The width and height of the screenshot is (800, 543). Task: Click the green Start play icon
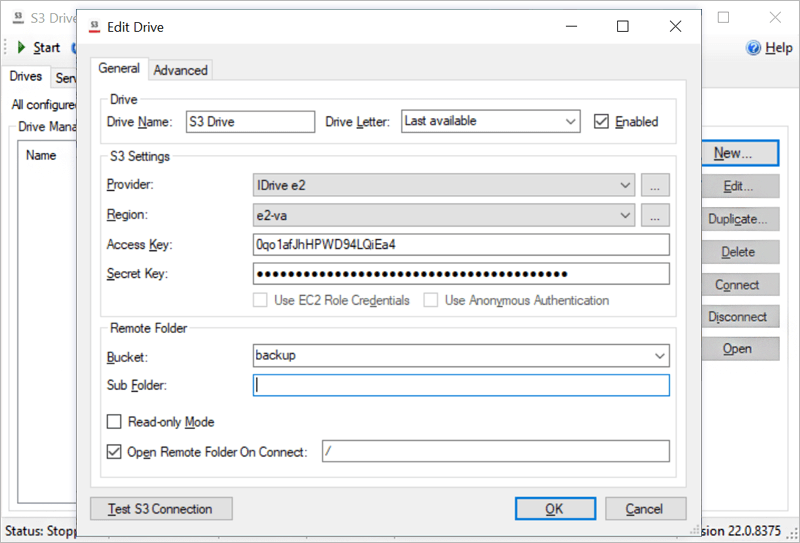[21, 47]
